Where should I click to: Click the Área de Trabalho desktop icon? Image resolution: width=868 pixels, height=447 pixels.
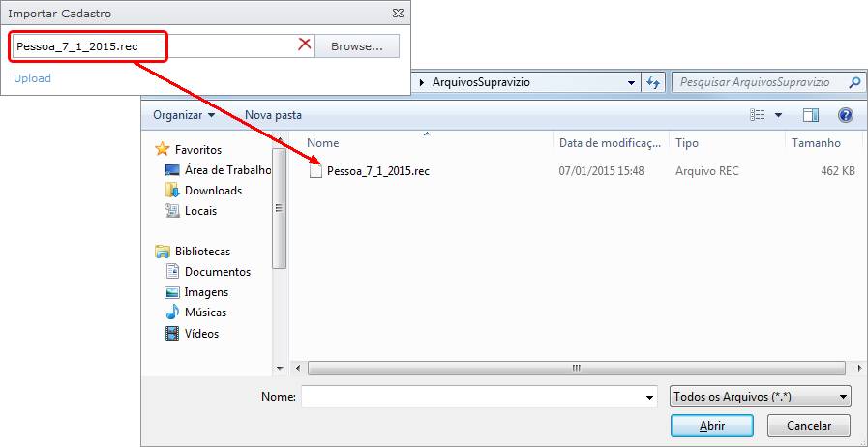pyautogui.click(x=172, y=170)
